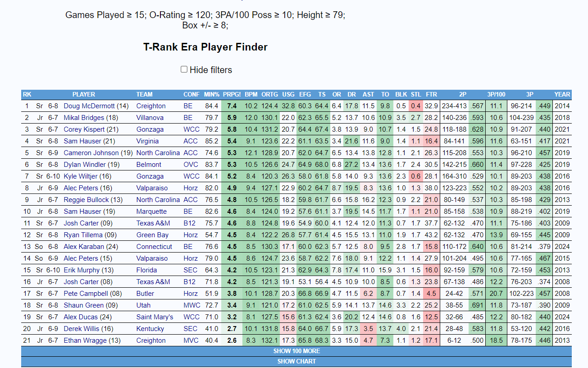Sort by ORTG column header
Viewport: 588px width, 368px height.
point(270,94)
